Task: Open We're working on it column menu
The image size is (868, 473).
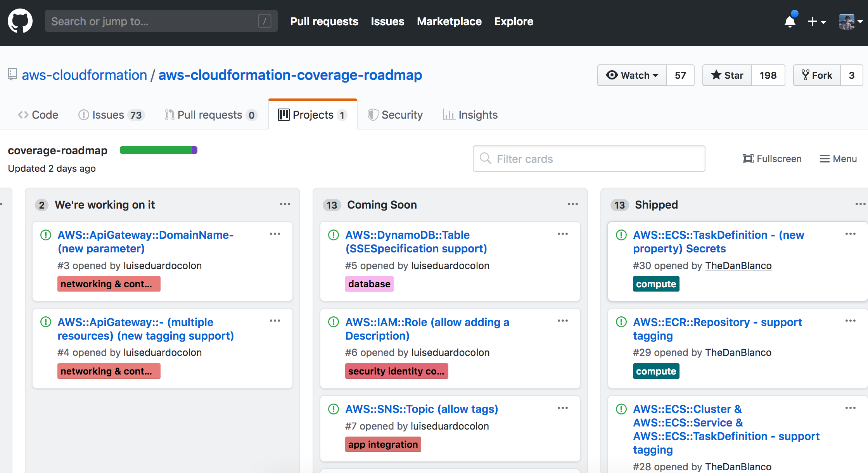Action: click(x=285, y=204)
